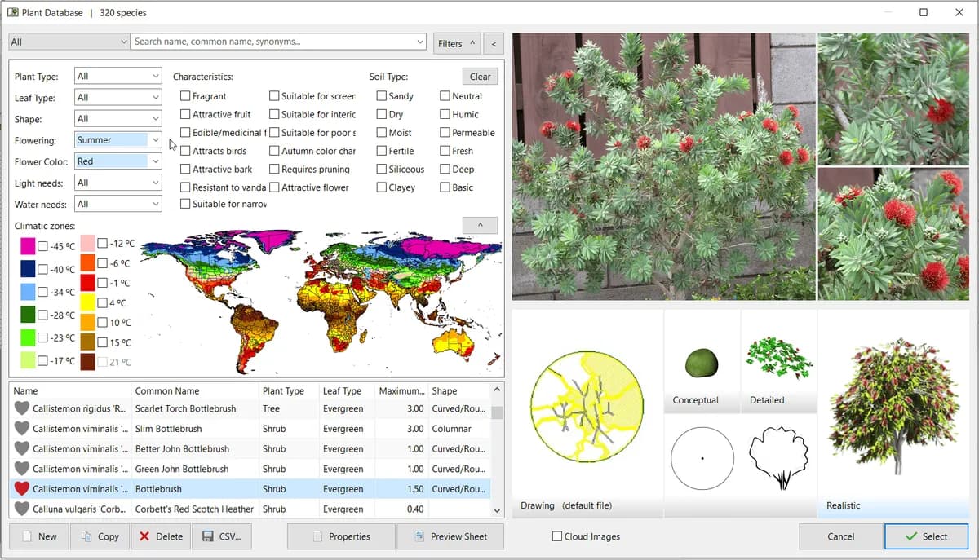Screen dimensions: 979x560
Task: Check the 4 °C climatic zone
Action: 102,302
